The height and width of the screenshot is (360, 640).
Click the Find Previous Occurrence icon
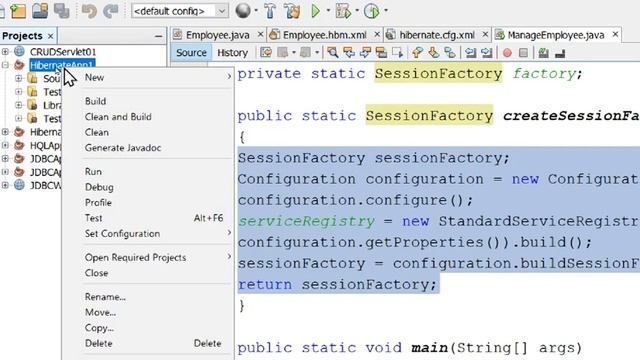(349, 53)
